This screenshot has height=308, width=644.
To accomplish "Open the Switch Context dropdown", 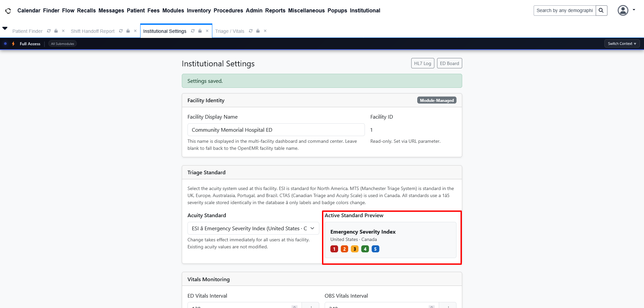I will 622,44.
